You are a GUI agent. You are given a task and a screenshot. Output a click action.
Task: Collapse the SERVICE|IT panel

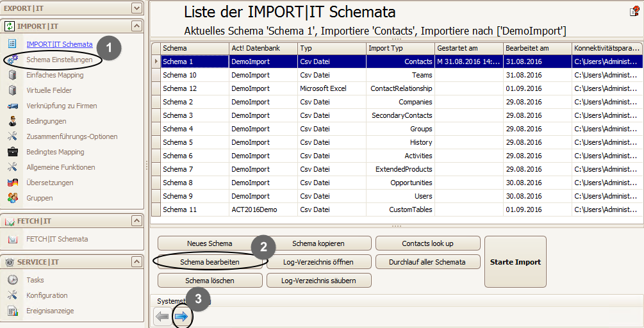(136, 261)
